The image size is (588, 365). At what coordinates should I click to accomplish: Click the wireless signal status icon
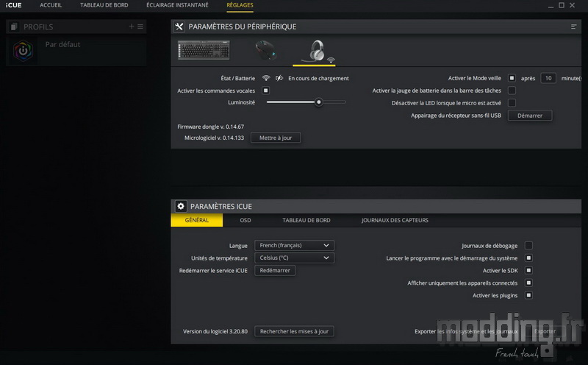266,78
